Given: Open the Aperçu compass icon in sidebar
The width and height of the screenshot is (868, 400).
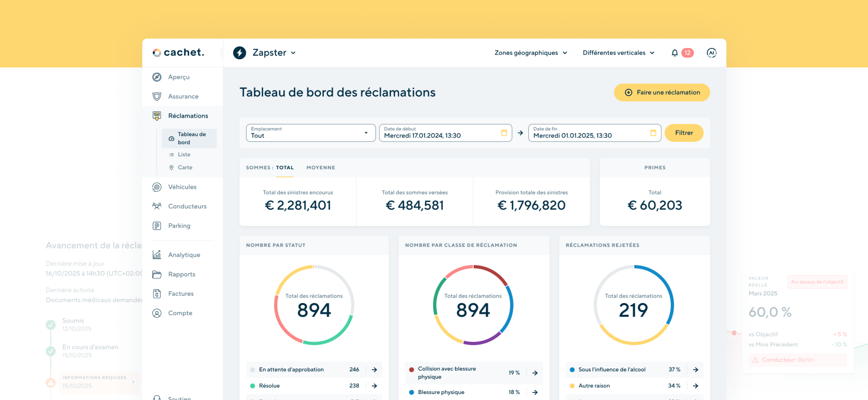Looking at the screenshot, I should pyautogui.click(x=157, y=77).
